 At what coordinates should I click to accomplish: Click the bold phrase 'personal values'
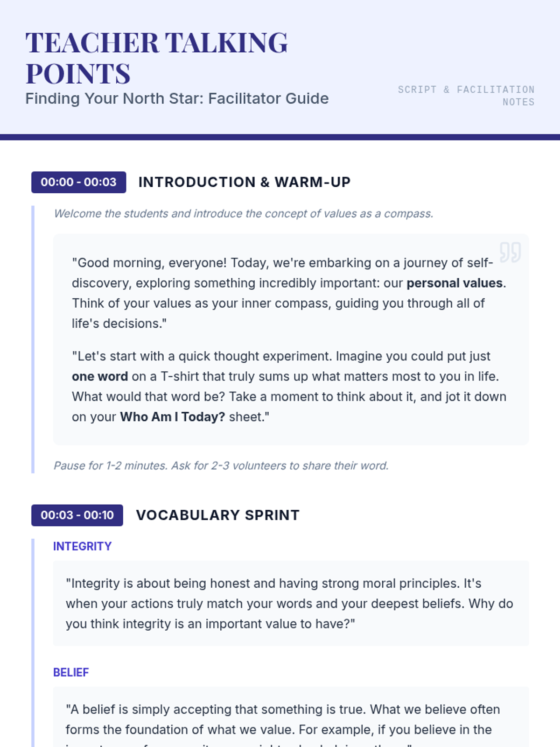pyautogui.click(x=454, y=283)
